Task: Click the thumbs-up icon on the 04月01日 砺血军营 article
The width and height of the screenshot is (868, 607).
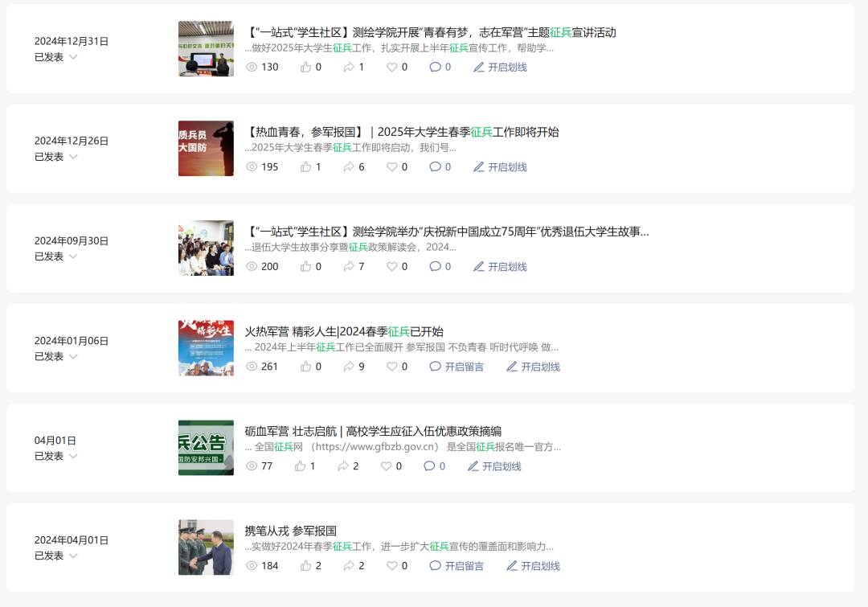Action: pos(300,466)
